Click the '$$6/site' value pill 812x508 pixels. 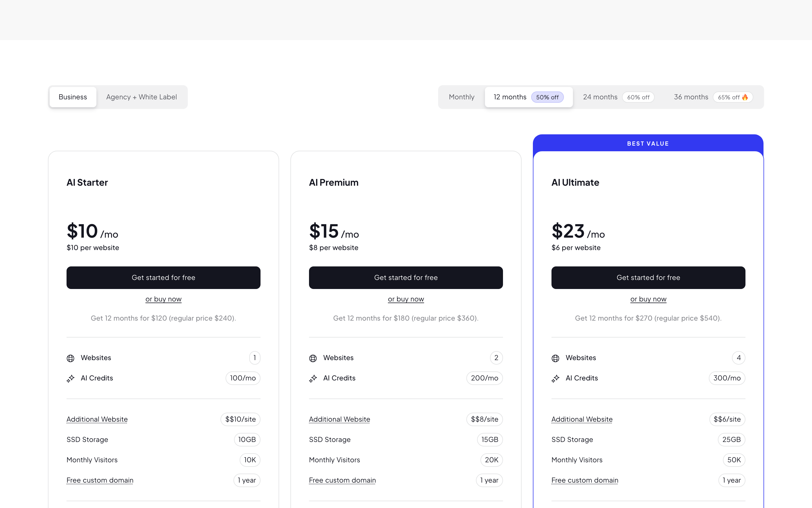pyautogui.click(x=727, y=419)
